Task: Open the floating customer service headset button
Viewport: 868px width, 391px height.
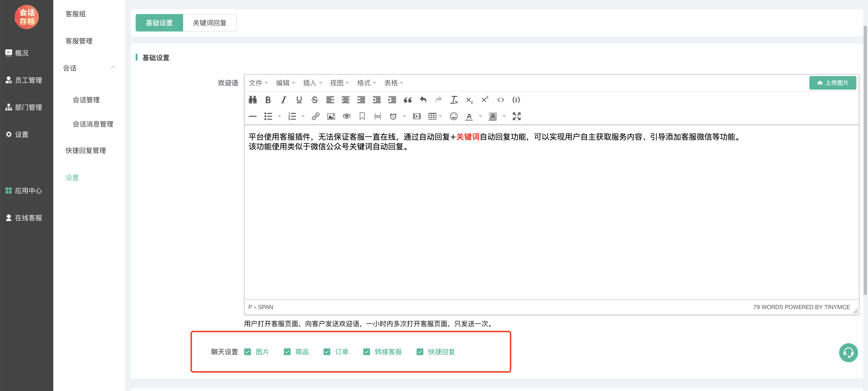Action: [x=848, y=352]
